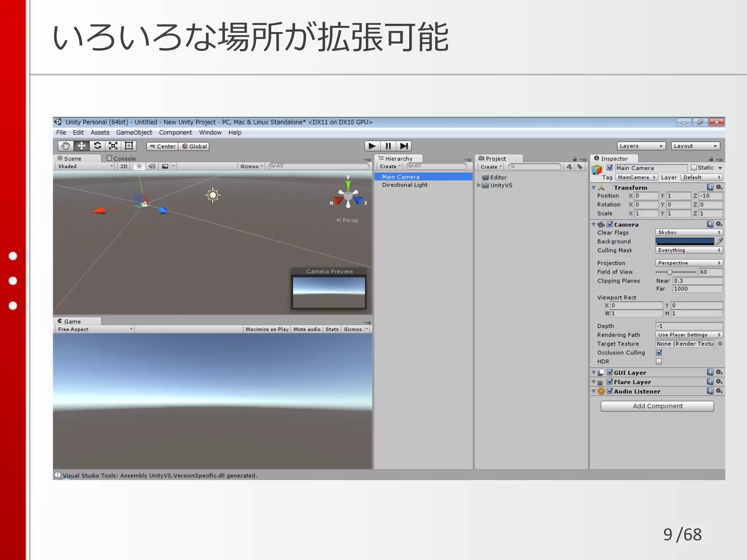The height and width of the screenshot is (560, 747).
Task: Click the Background color swatch
Action: tap(685, 241)
